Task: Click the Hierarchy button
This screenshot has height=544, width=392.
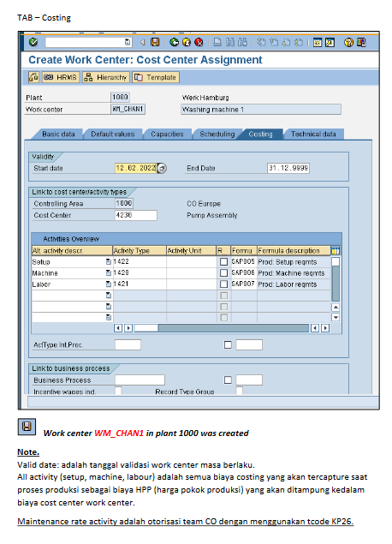Action: click(106, 77)
